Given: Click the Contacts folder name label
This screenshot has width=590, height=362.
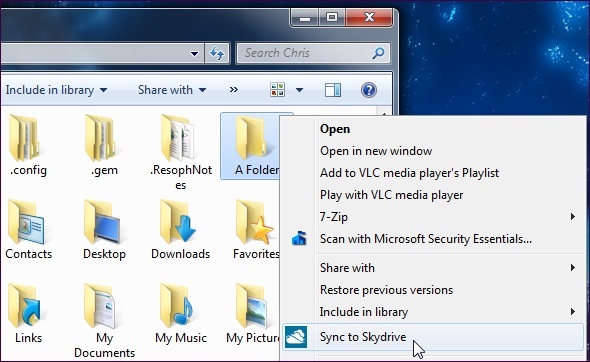Looking at the screenshot, I should 29,254.
